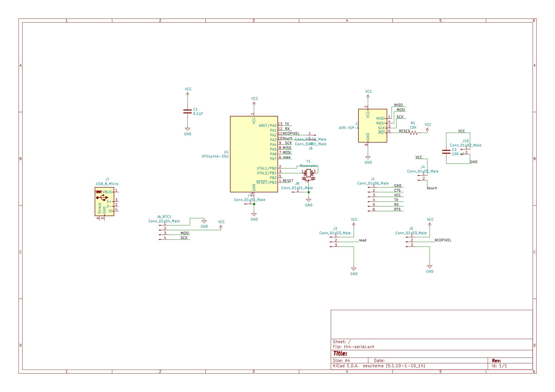Click the 'Conn_01x04_Male' label
The width and height of the screenshot is (555, 392).
pyautogui.click(x=164, y=221)
